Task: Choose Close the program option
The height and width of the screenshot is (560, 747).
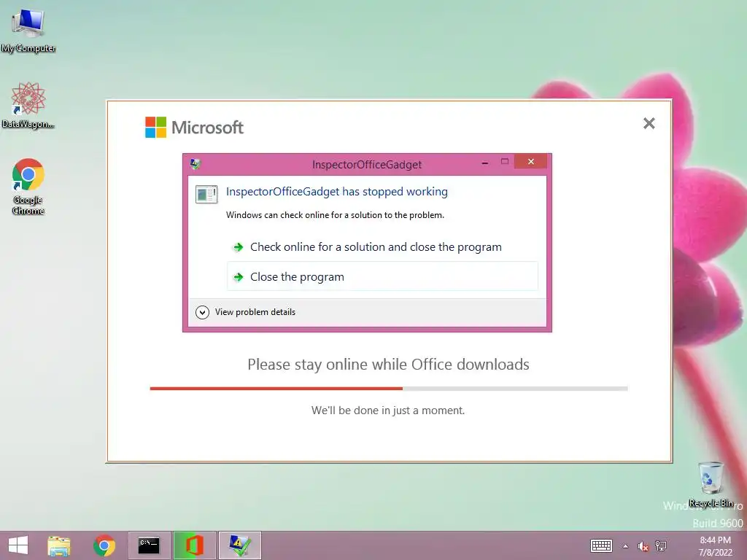Action: (382, 276)
